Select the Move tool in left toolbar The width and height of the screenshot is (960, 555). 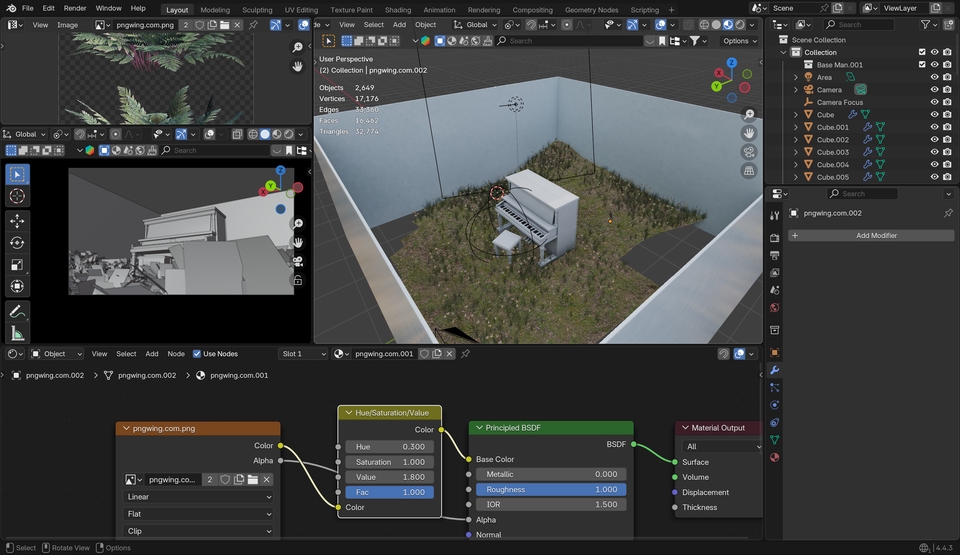pos(17,220)
